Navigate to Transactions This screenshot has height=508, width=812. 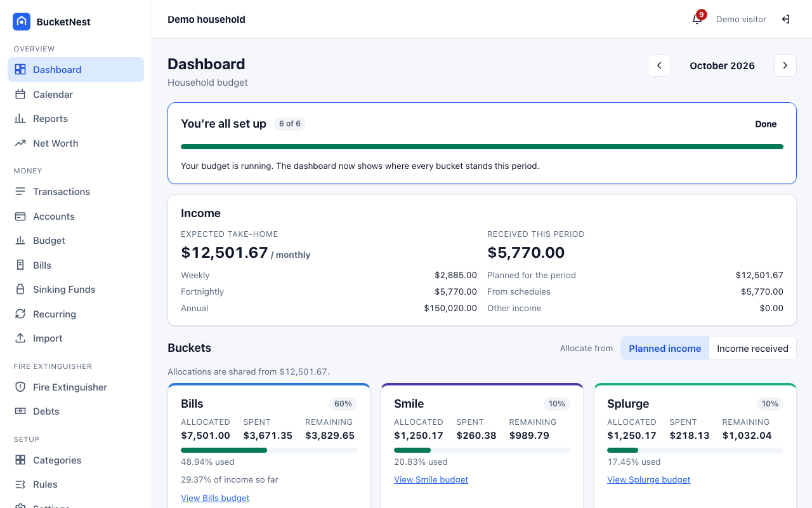pyautogui.click(x=75, y=192)
